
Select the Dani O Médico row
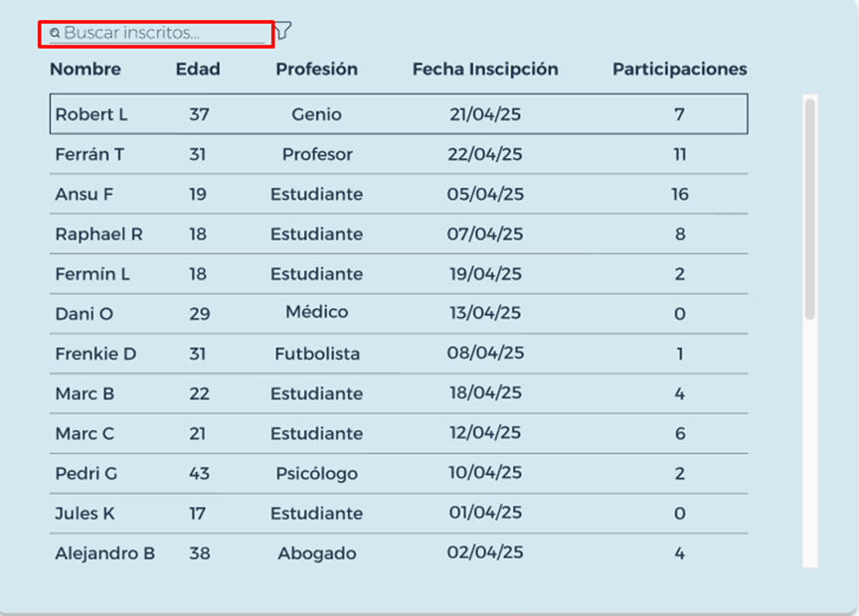pos(399,314)
